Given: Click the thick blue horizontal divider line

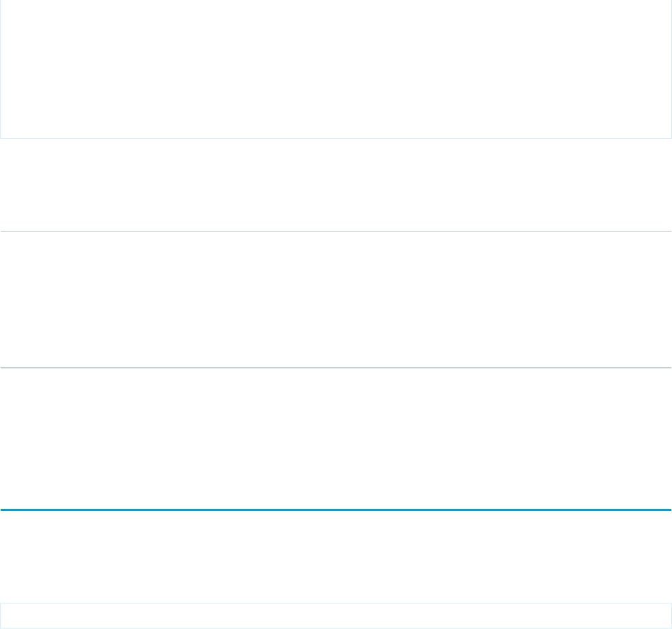Looking at the screenshot, I should point(336,510).
